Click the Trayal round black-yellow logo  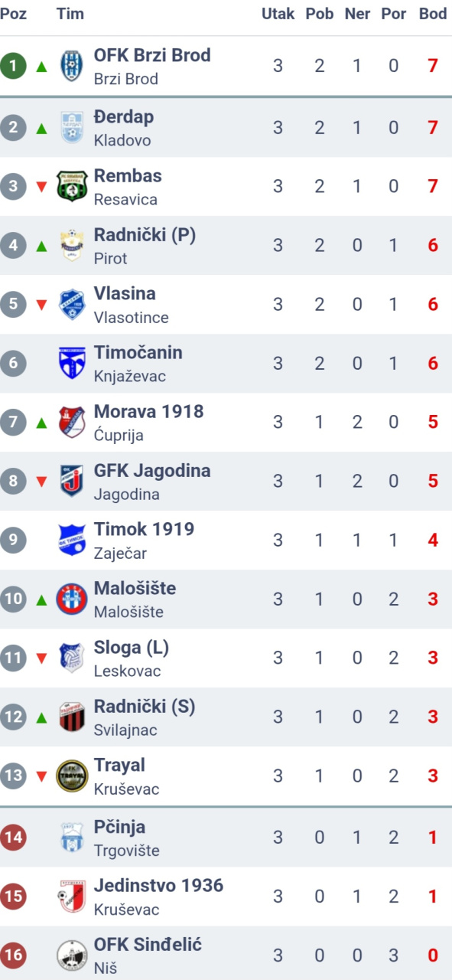click(72, 776)
